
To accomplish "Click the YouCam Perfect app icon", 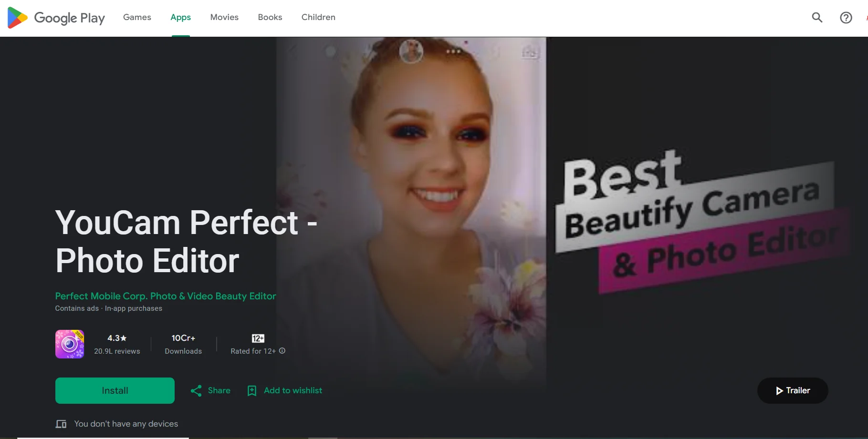I will [70, 344].
